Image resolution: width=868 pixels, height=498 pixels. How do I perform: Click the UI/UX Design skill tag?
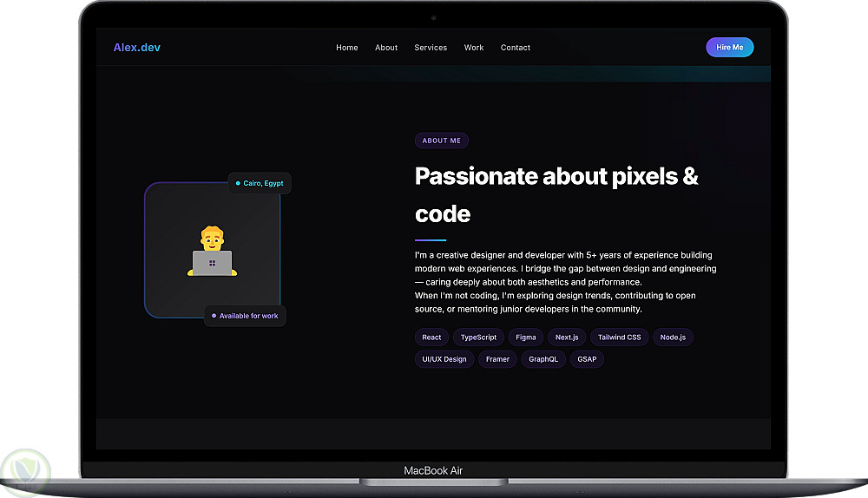(444, 359)
